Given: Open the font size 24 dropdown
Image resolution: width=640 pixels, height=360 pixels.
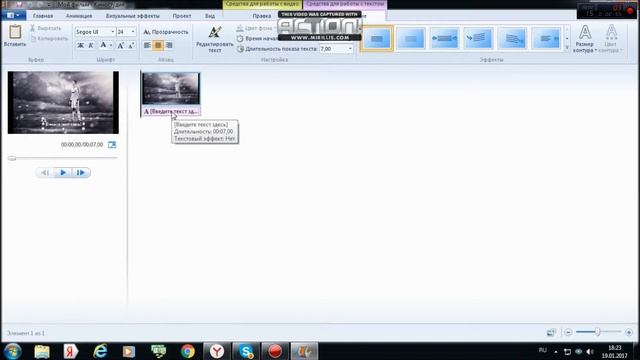Looking at the screenshot, I should tap(133, 32).
